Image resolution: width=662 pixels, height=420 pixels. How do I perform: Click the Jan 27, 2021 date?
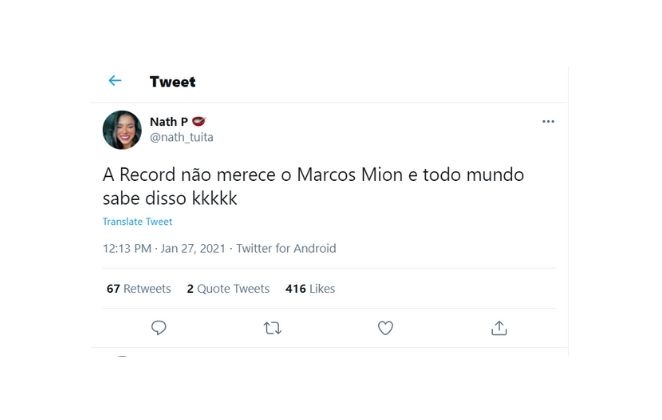coord(193,248)
